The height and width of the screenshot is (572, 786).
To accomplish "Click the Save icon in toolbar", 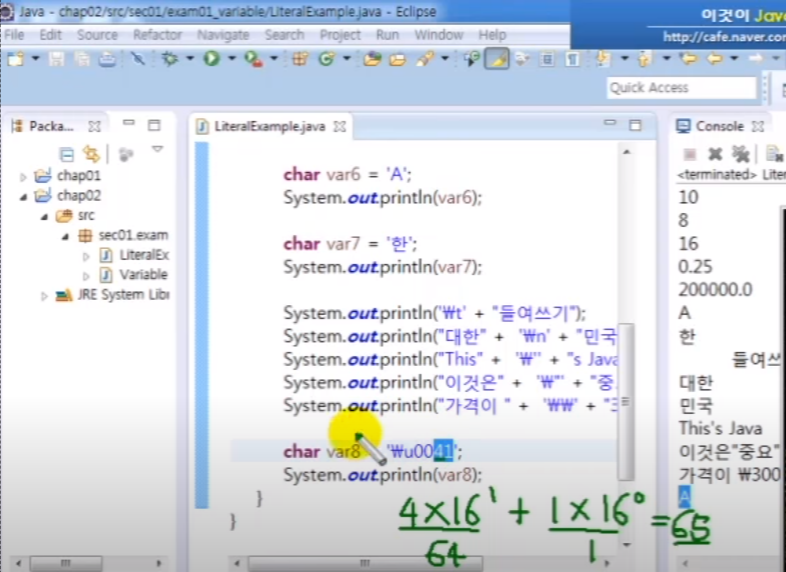I will (x=56, y=59).
